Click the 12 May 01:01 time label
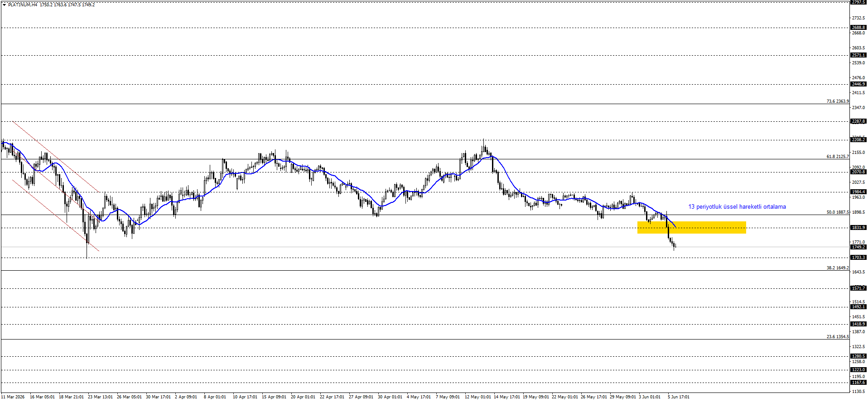868x402 pixels. (x=477, y=397)
